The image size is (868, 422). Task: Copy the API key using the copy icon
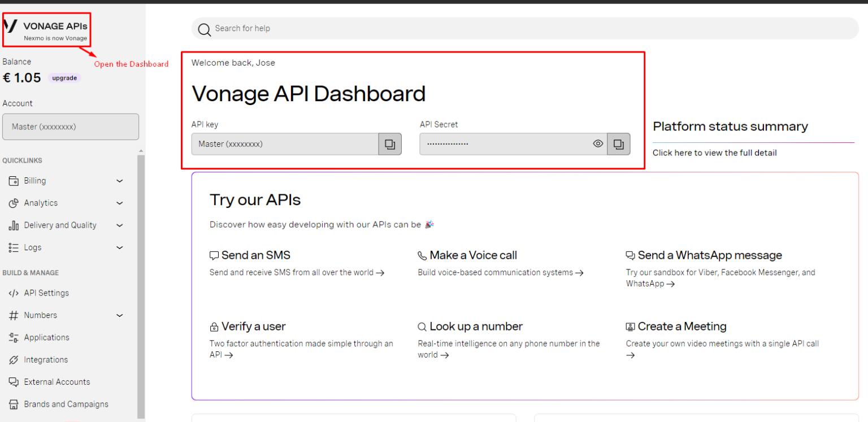pyautogui.click(x=389, y=143)
